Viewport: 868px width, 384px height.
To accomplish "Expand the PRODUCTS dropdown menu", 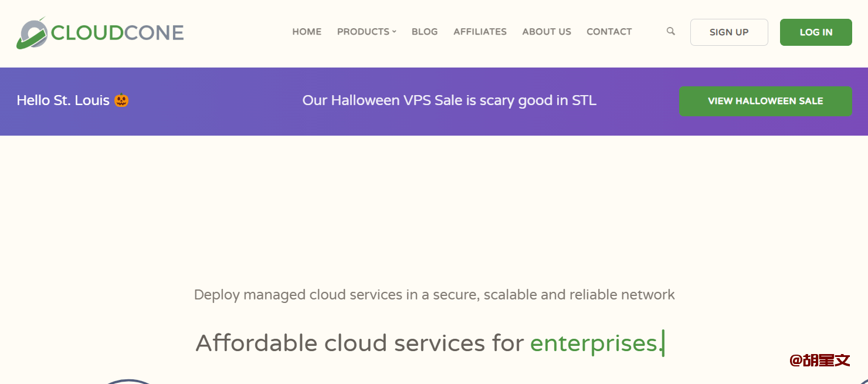I will click(x=367, y=32).
